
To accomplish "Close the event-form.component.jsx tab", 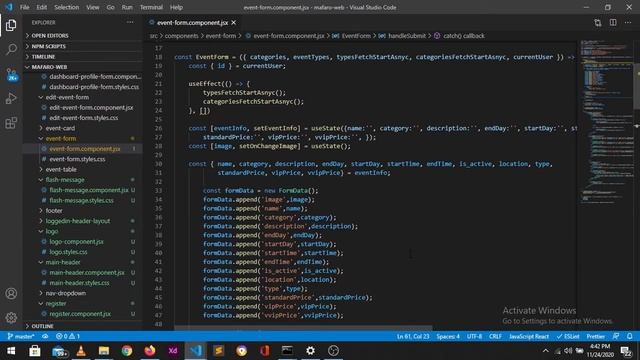I will (x=233, y=23).
